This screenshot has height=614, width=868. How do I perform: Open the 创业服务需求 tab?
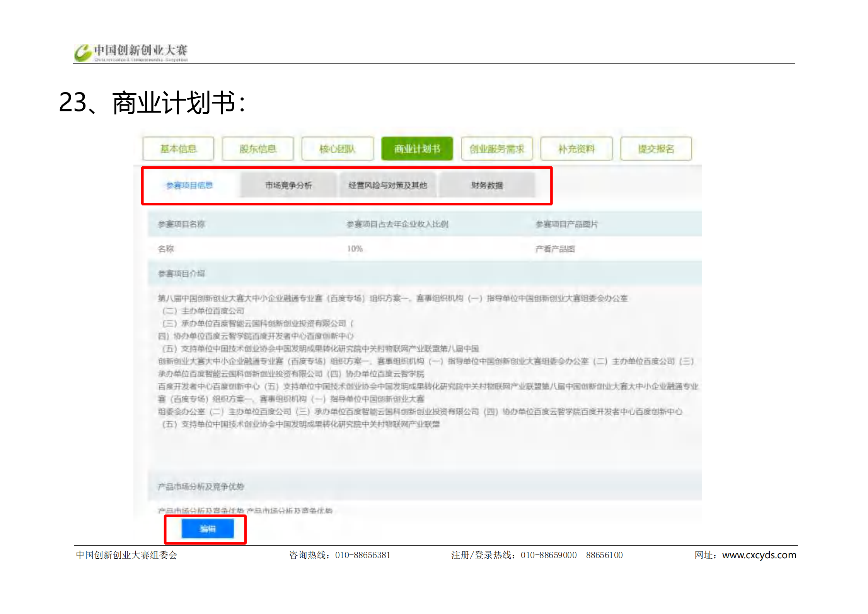497,149
